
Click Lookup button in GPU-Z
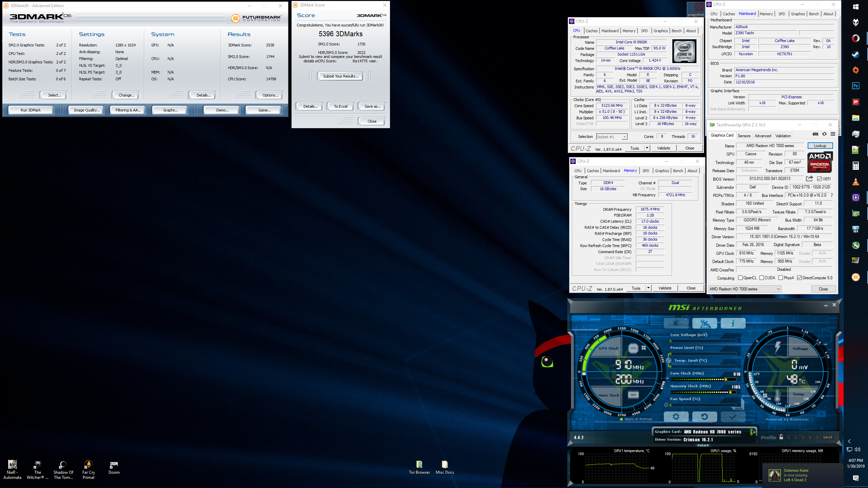coord(820,146)
